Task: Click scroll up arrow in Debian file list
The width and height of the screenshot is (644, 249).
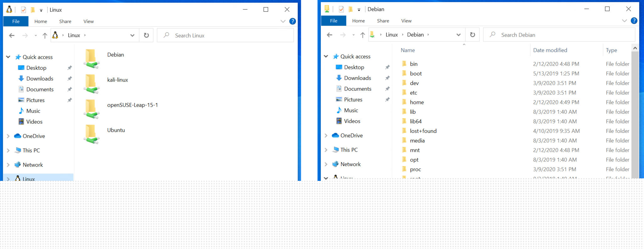Action: 635,48
